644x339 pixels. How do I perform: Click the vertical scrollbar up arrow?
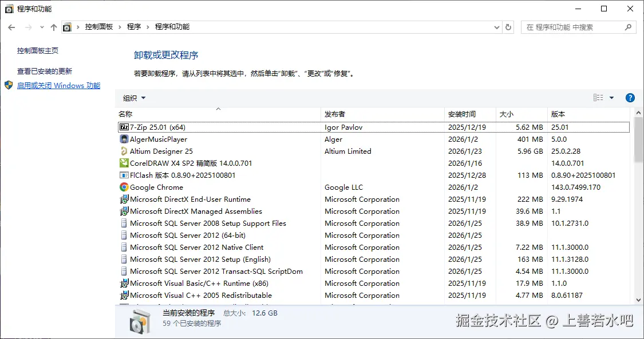coord(638,112)
